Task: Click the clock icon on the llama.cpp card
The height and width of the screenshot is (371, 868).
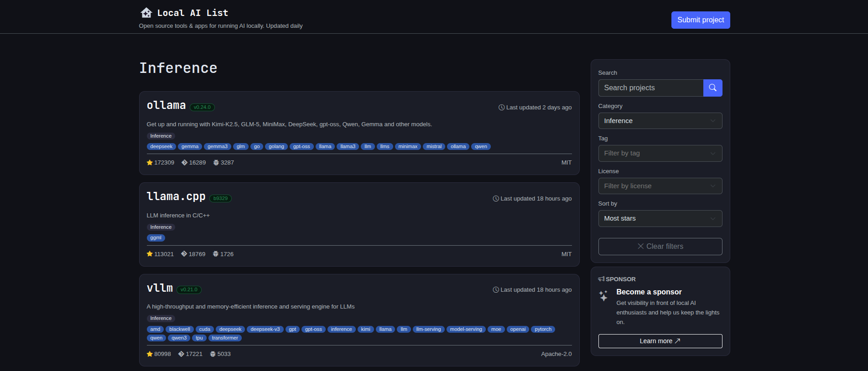Action: pyautogui.click(x=496, y=199)
